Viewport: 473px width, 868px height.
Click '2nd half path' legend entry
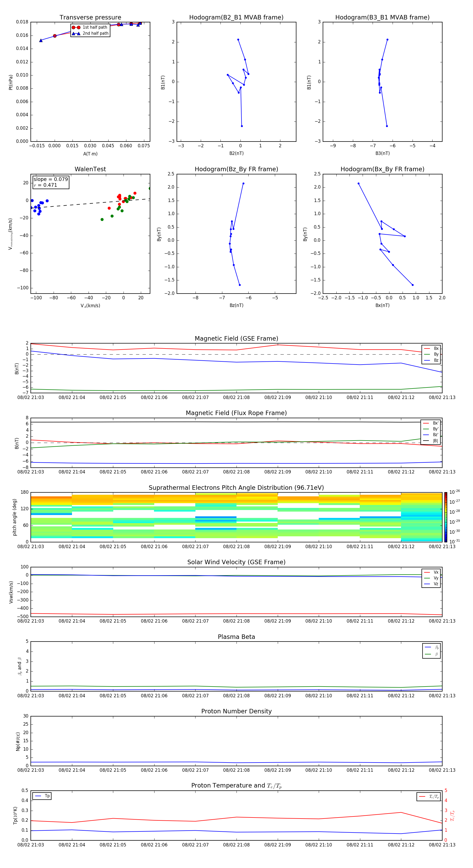tap(90, 33)
